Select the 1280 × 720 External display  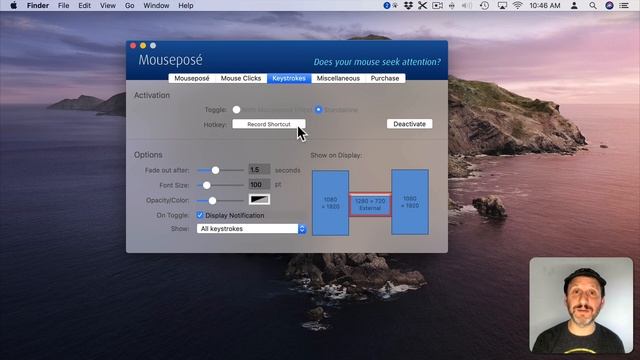tap(370, 204)
